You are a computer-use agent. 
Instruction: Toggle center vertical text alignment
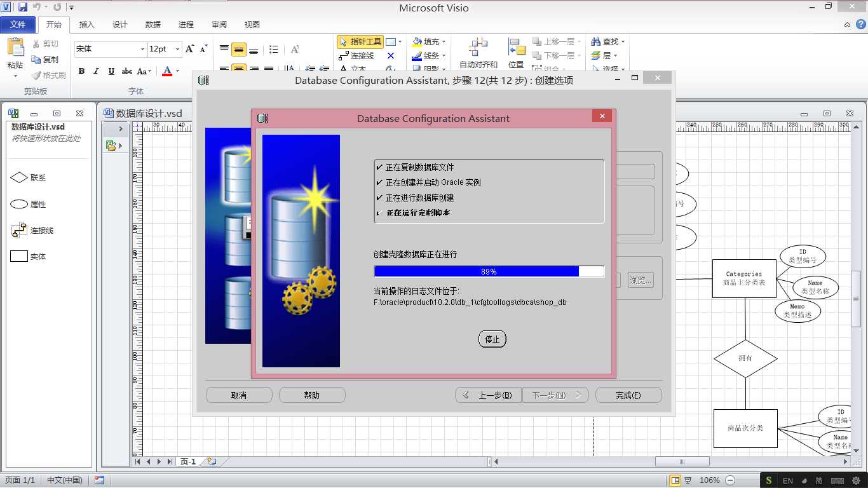(239, 49)
